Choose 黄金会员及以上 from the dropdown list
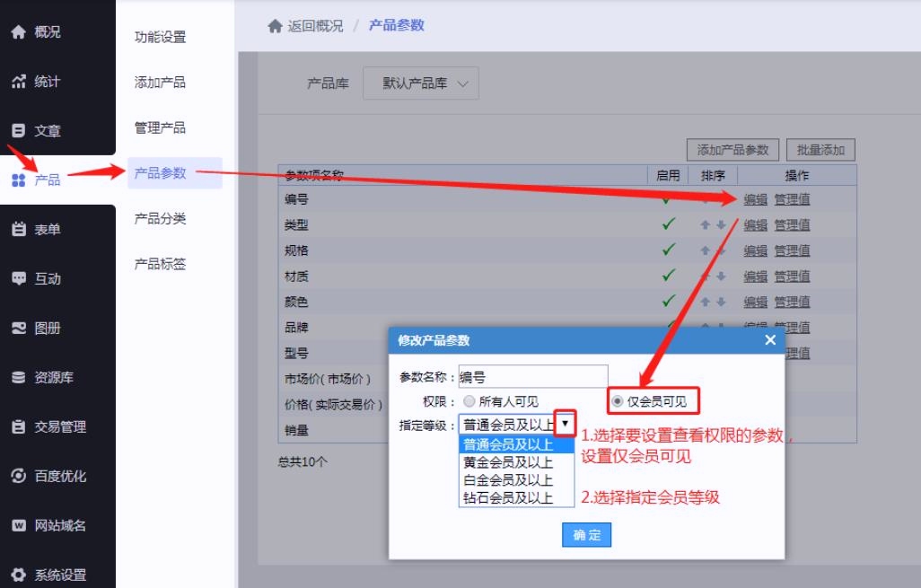Screen dimensions: 921x588 508,463
